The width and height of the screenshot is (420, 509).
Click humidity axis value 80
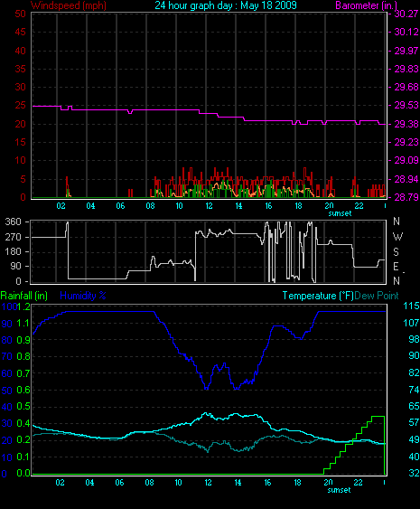tap(7, 340)
